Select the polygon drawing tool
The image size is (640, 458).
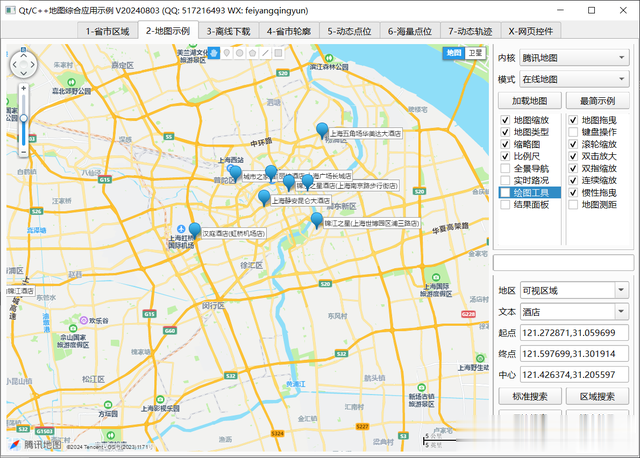[x=253, y=53]
